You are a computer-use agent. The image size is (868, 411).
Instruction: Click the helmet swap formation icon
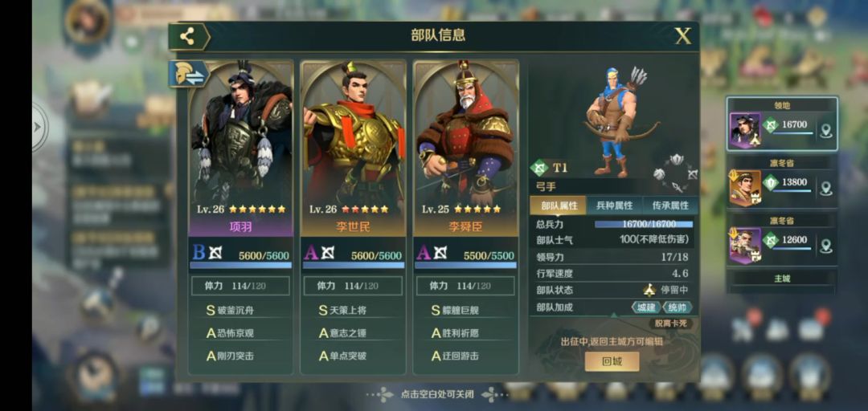(x=188, y=74)
